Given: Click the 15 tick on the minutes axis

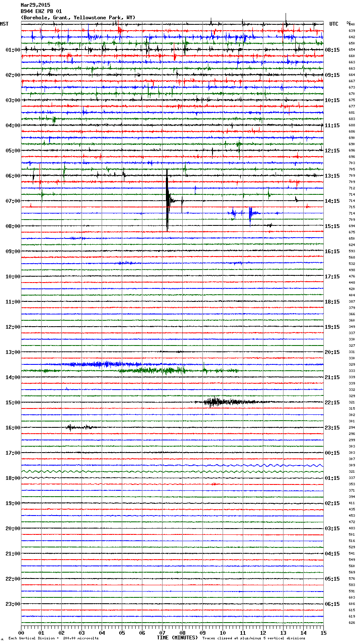Looking at the screenshot, I should [x=323, y=633].
